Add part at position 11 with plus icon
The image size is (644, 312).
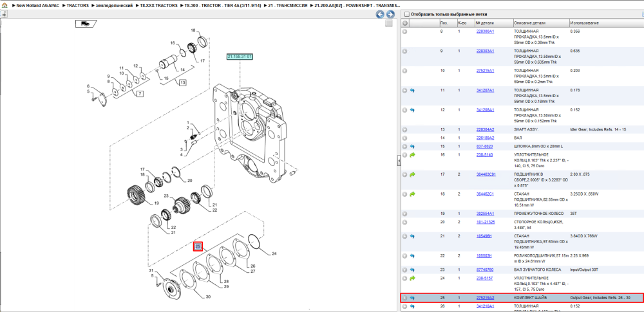405,90
